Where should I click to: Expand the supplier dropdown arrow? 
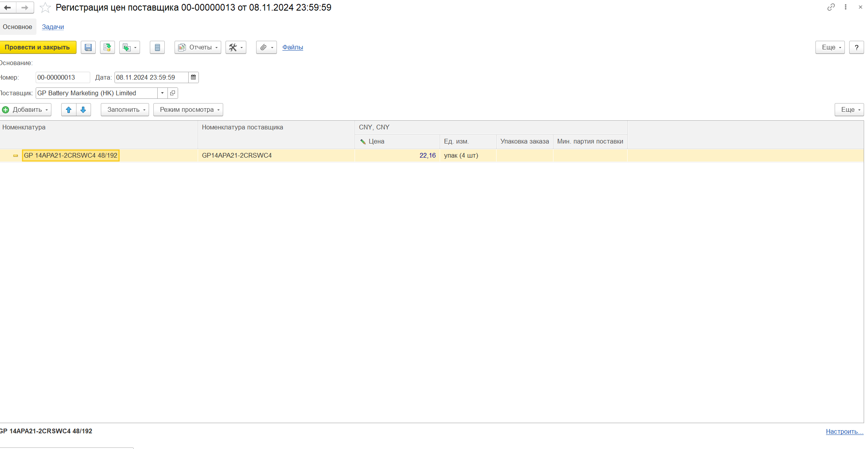162,93
